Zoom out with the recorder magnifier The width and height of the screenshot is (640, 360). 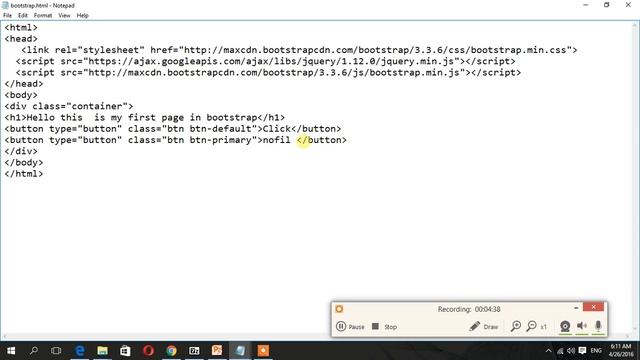coord(531,326)
